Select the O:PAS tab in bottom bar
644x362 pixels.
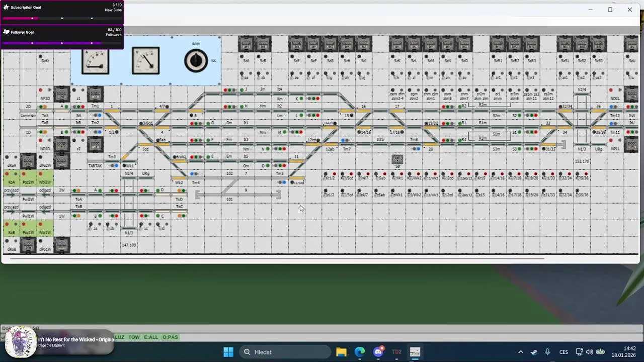[x=170, y=337]
